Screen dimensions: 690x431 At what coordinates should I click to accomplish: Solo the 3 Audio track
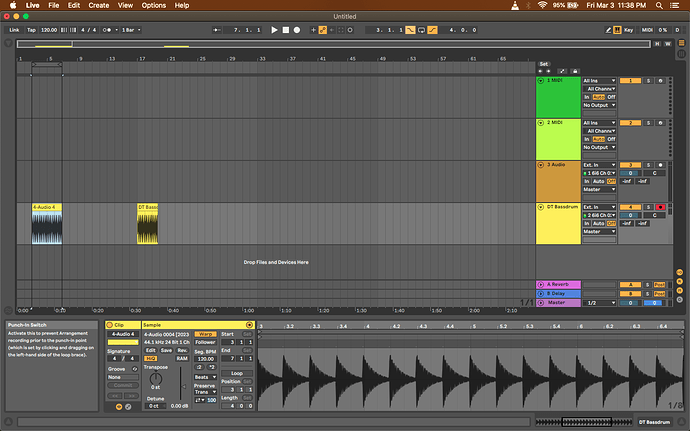tap(648, 165)
